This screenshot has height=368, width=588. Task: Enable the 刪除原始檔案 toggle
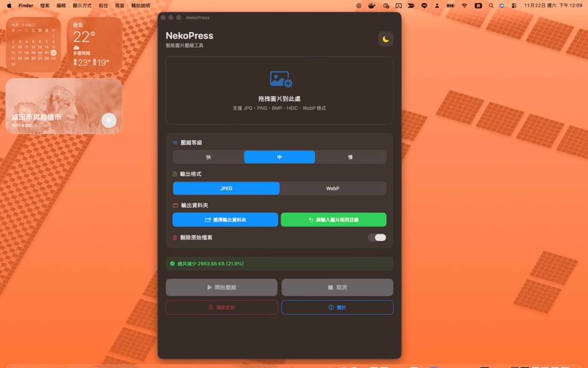tap(376, 237)
